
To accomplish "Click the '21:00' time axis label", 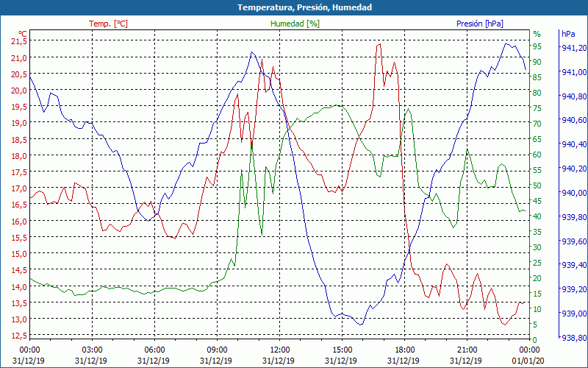I will tap(467, 350).
